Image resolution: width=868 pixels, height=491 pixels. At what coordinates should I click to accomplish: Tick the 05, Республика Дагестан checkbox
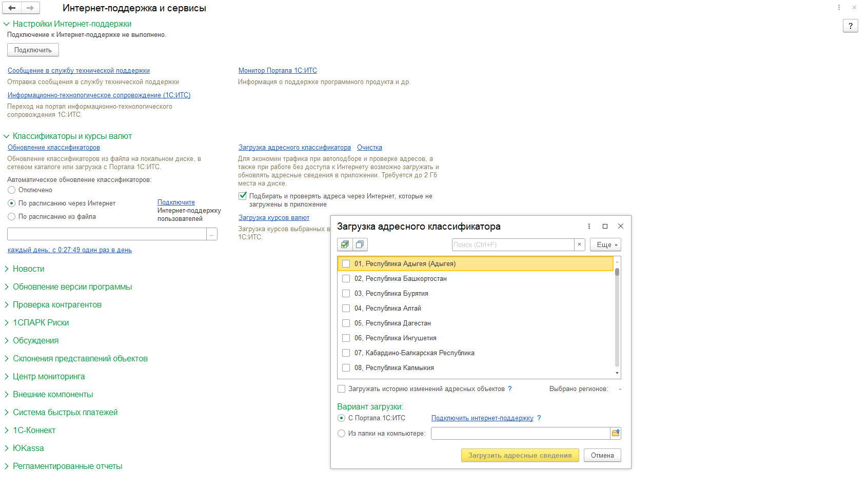click(x=346, y=323)
